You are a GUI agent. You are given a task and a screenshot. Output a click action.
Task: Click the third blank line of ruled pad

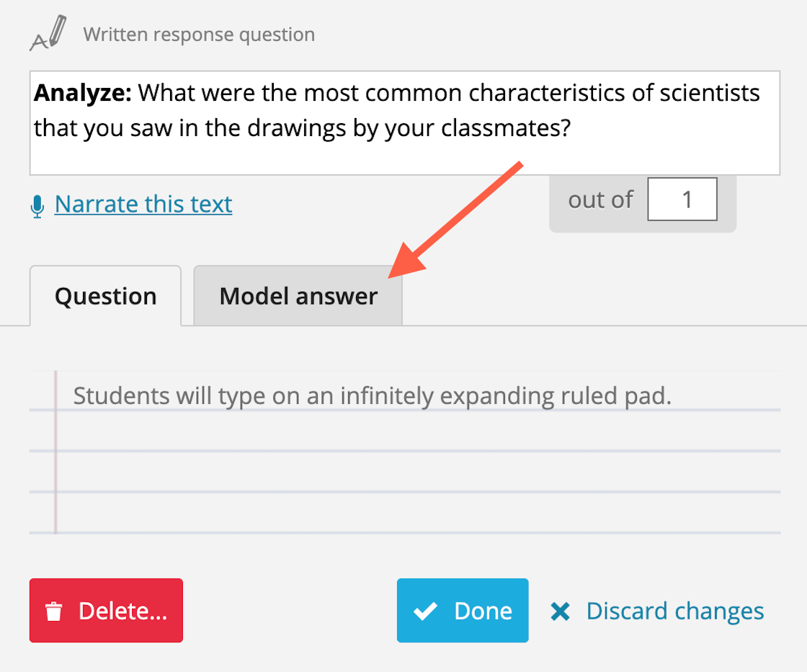tap(405, 513)
